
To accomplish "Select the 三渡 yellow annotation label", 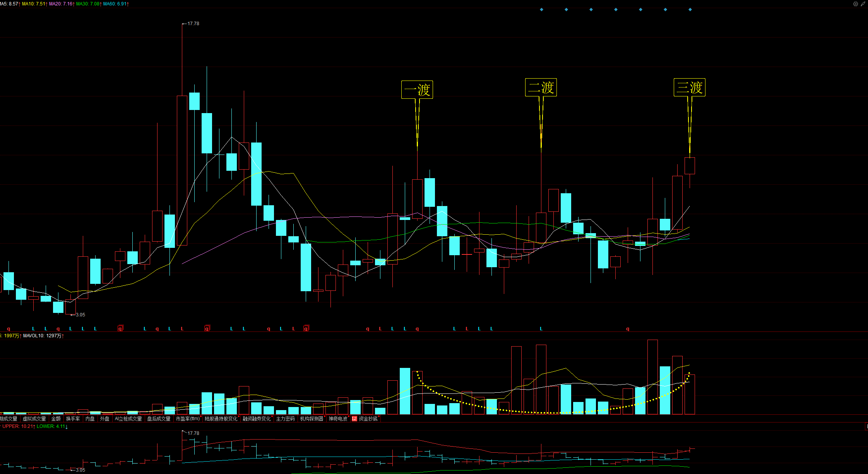I will tap(689, 88).
